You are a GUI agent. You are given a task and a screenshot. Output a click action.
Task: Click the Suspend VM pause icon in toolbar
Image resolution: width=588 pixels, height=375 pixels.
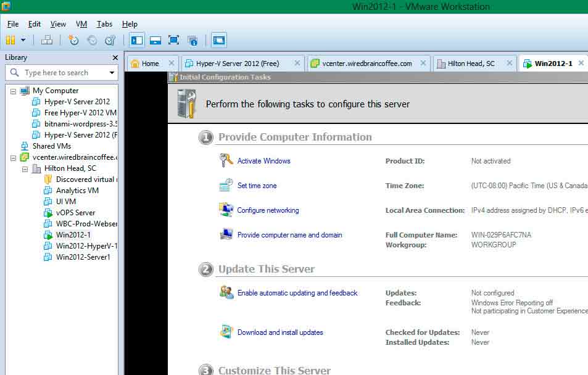10,40
